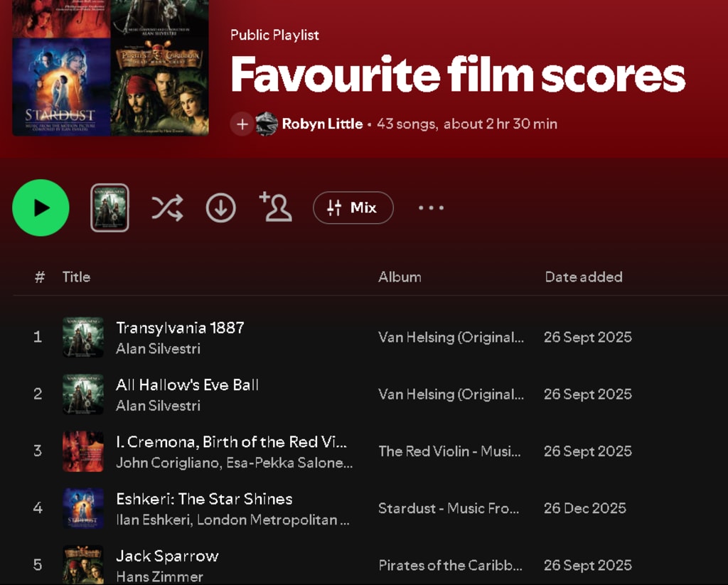Viewport: 728px width, 585px height.
Task: Click the Favourite film scores title
Action: tap(458, 75)
